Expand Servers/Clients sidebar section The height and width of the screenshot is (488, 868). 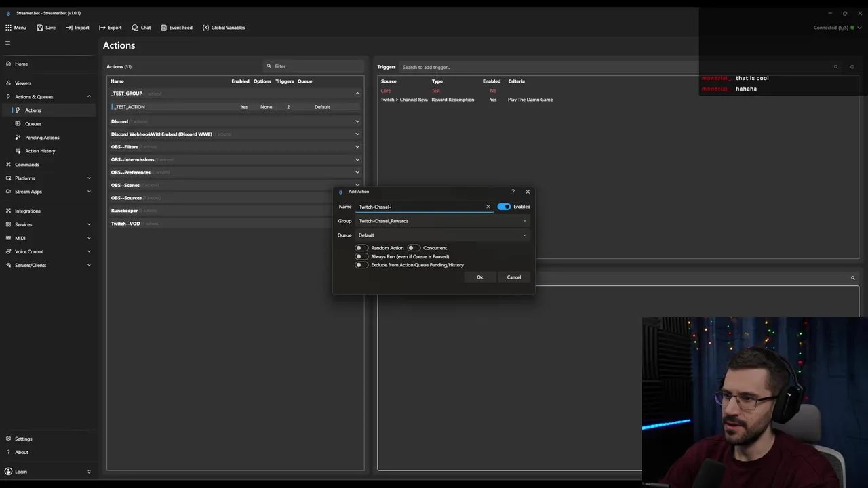(x=89, y=265)
